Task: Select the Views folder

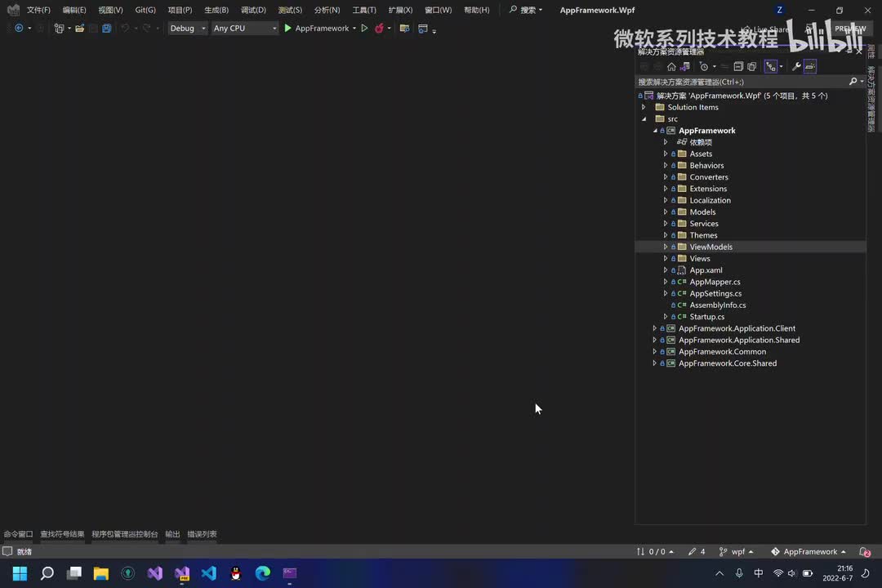Action: tap(700, 259)
